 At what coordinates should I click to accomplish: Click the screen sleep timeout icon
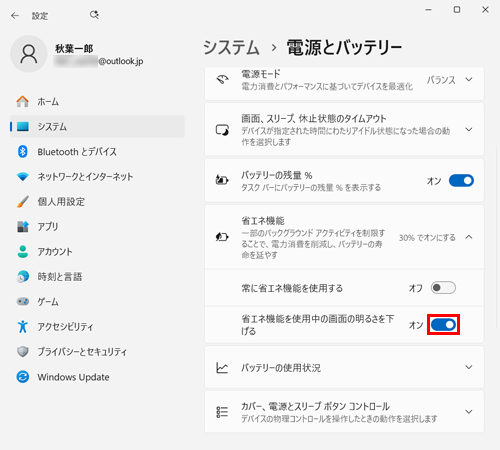222,130
